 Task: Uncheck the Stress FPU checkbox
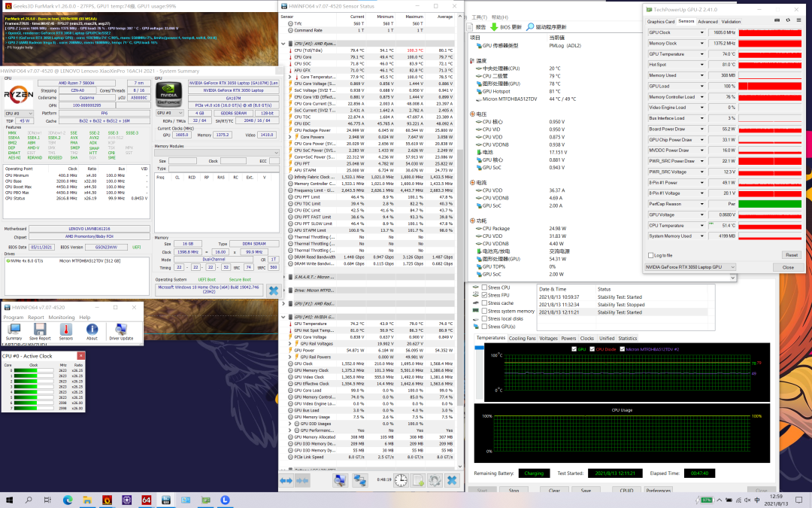click(483, 295)
